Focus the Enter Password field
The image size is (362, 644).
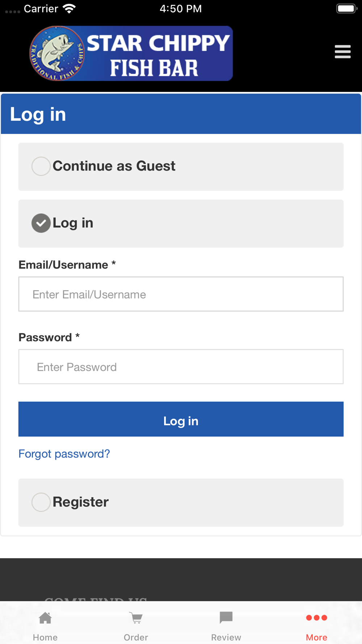(181, 367)
